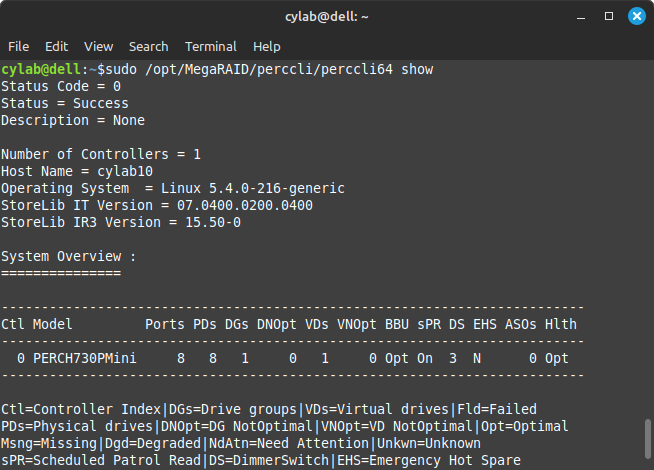Click the System Overview heading
Screen dimensions: 654x470
click(x=68, y=256)
